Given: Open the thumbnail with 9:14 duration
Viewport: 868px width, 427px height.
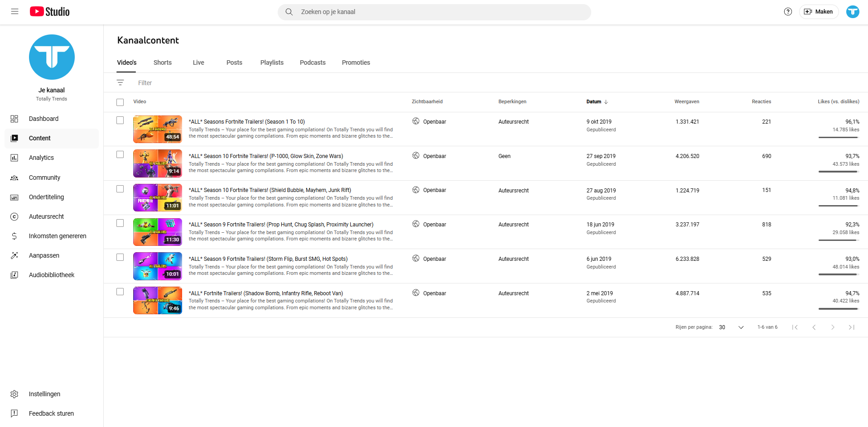Looking at the screenshot, I should [x=158, y=163].
